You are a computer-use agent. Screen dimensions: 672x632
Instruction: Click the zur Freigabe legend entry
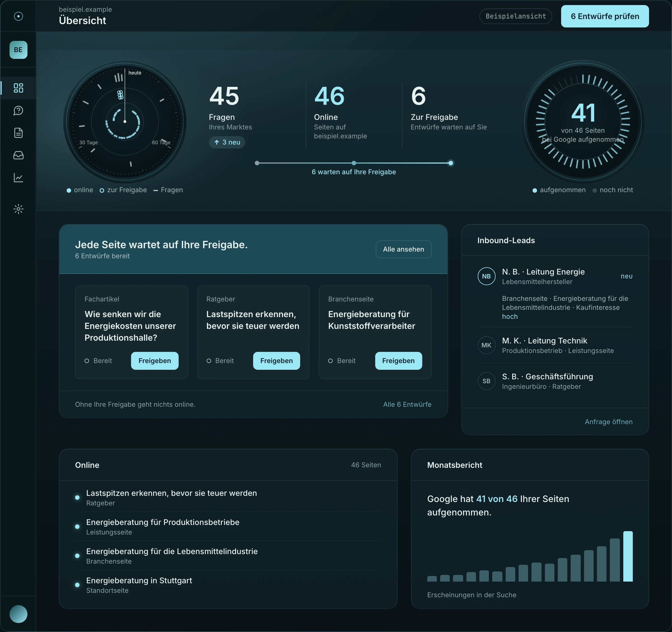(123, 190)
